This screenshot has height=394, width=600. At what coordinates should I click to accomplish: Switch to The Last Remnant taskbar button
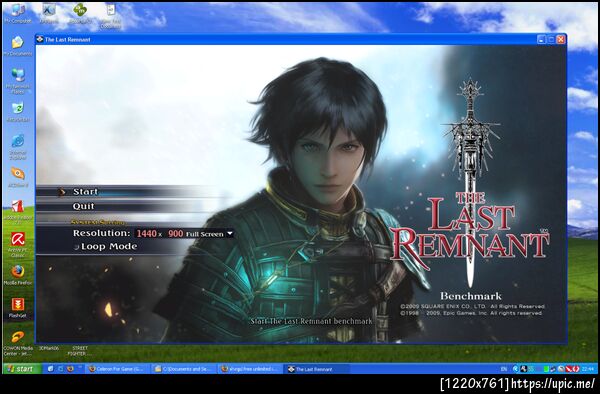pos(316,369)
